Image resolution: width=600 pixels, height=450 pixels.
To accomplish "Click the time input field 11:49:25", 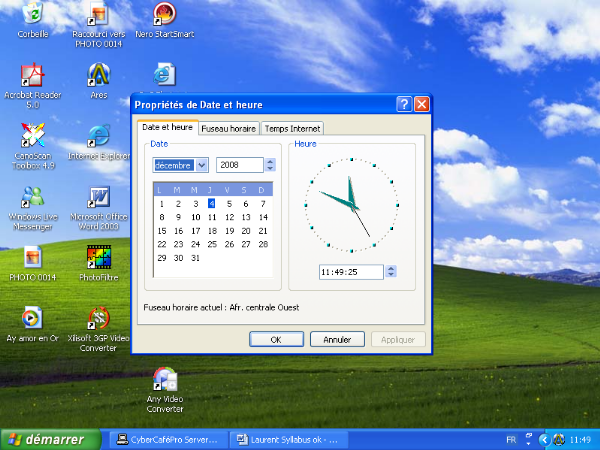I will point(350,271).
